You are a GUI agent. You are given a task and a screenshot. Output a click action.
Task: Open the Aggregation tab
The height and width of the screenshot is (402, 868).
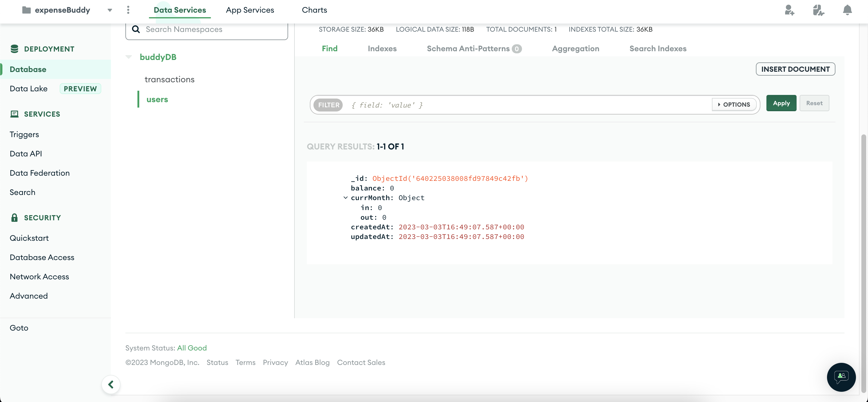[x=576, y=49]
